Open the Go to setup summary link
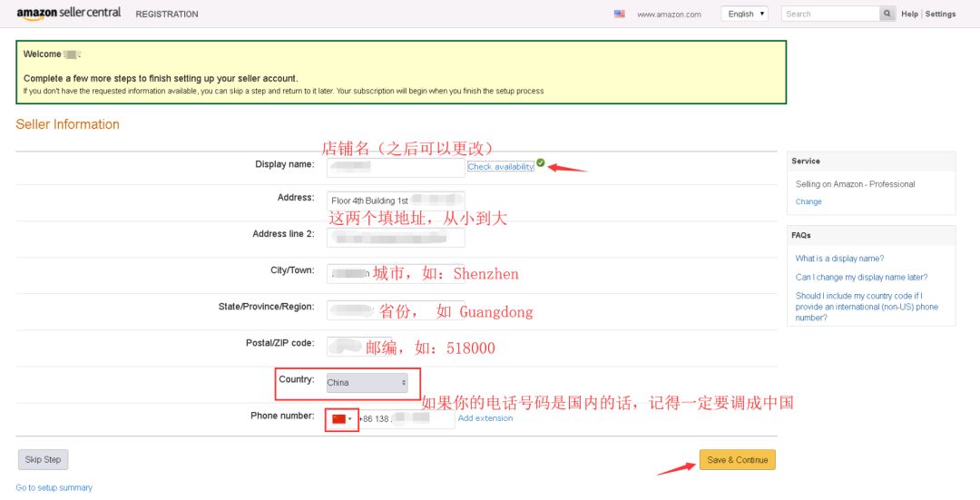Screen dimensions: 980x500 (x=54, y=488)
